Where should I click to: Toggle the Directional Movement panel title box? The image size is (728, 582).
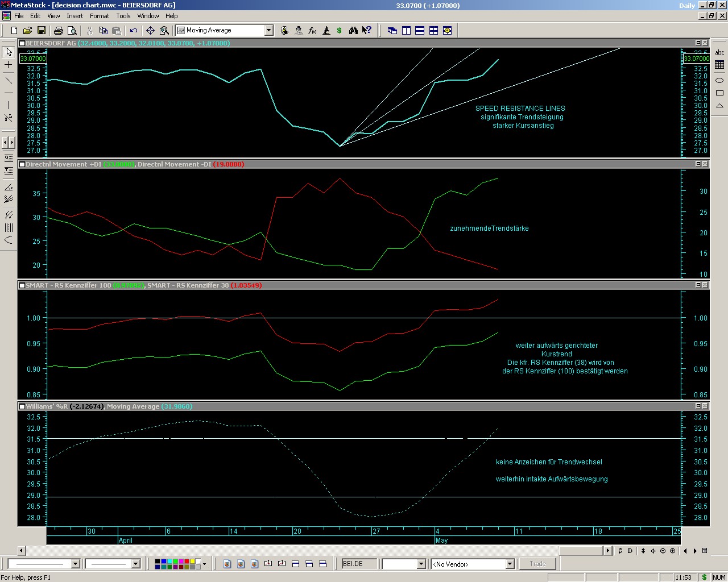pyautogui.click(x=22, y=164)
